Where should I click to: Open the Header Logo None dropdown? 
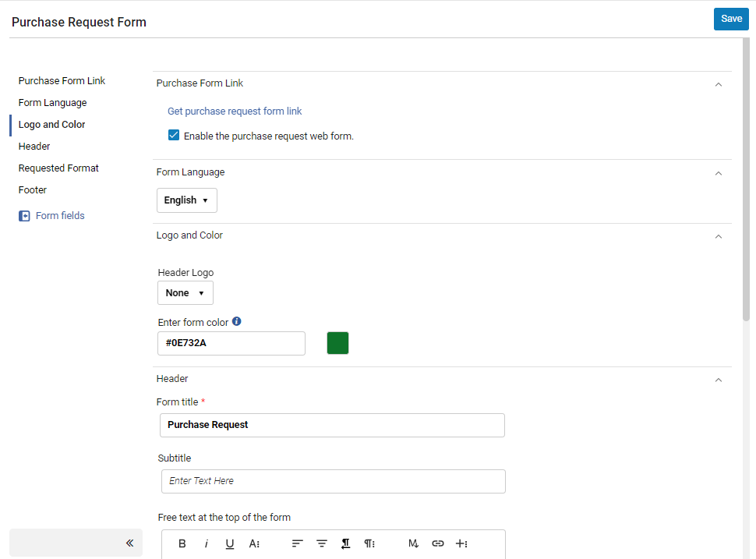tap(185, 293)
